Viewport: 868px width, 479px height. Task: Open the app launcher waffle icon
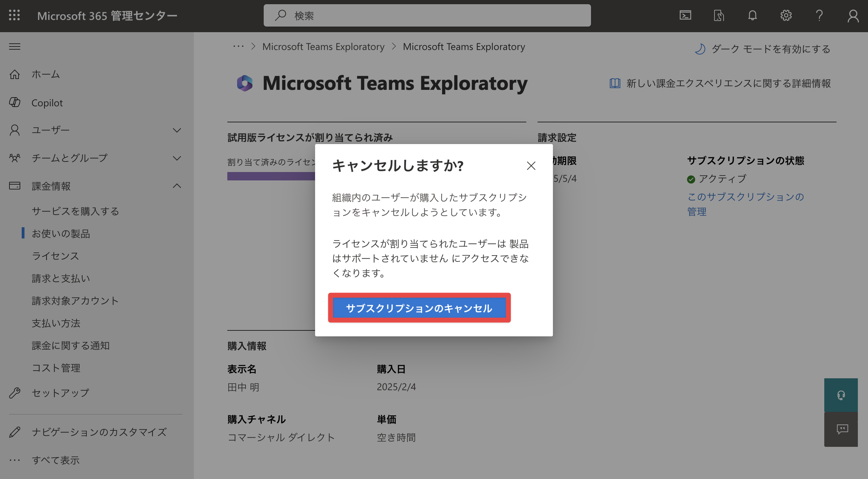point(14,15)
